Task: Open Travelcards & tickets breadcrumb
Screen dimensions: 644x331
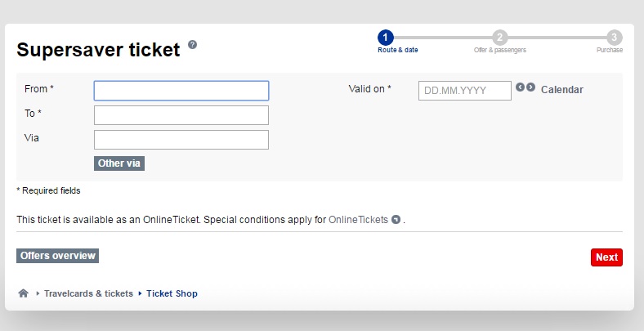Action: [x=89, y=293]
